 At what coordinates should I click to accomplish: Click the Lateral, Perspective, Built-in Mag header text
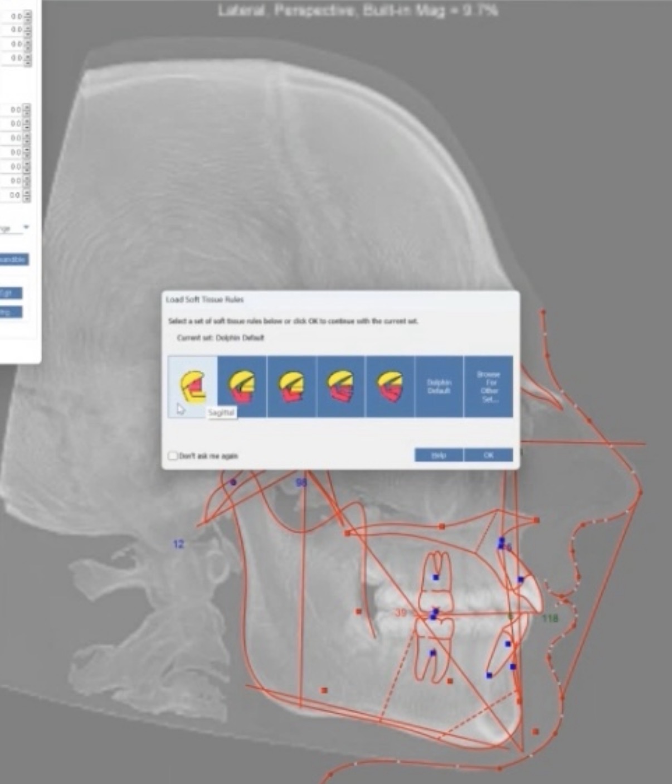pyautogui.click(x=357, y=11)
